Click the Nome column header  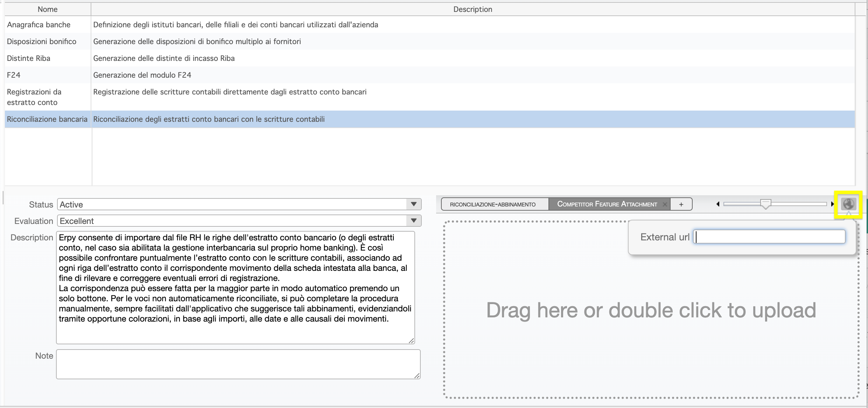click(x=48, y=9)
